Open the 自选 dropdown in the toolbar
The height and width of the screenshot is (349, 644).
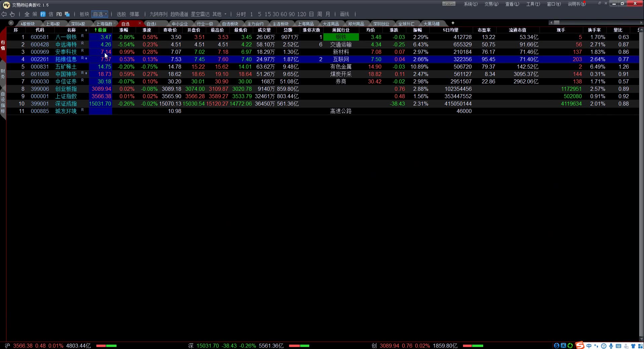[x=100, y=14]
